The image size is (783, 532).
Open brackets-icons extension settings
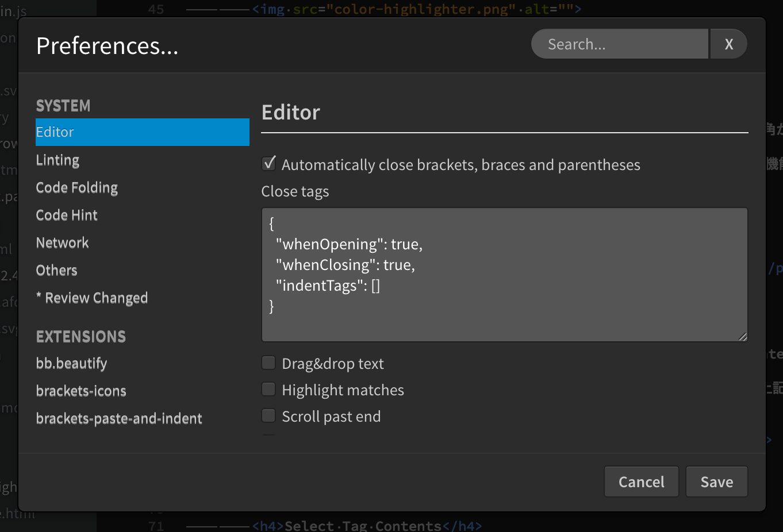(x=81, y=391)
